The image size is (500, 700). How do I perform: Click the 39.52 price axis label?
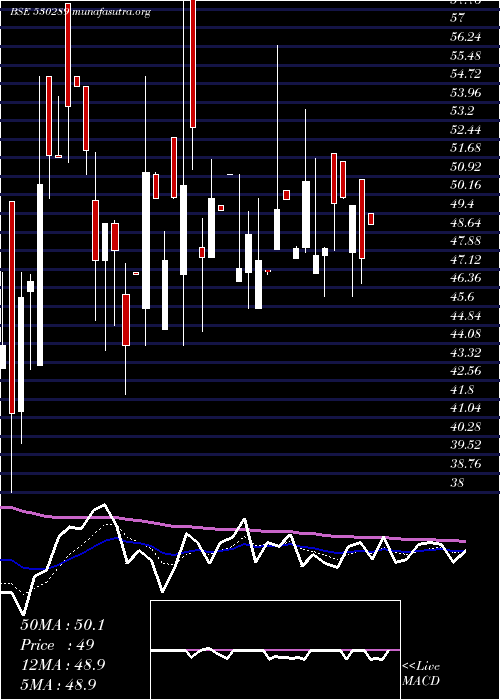click(465, 445)
